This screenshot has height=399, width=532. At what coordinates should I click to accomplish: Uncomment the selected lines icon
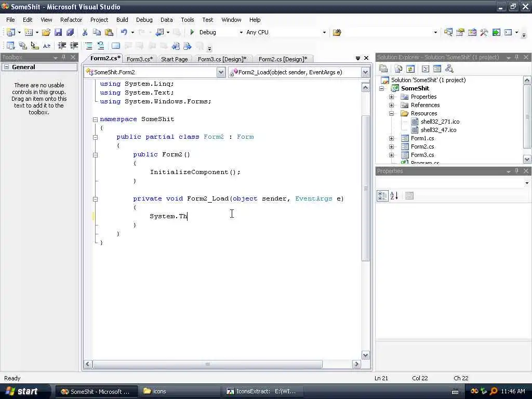pos(100,46)
